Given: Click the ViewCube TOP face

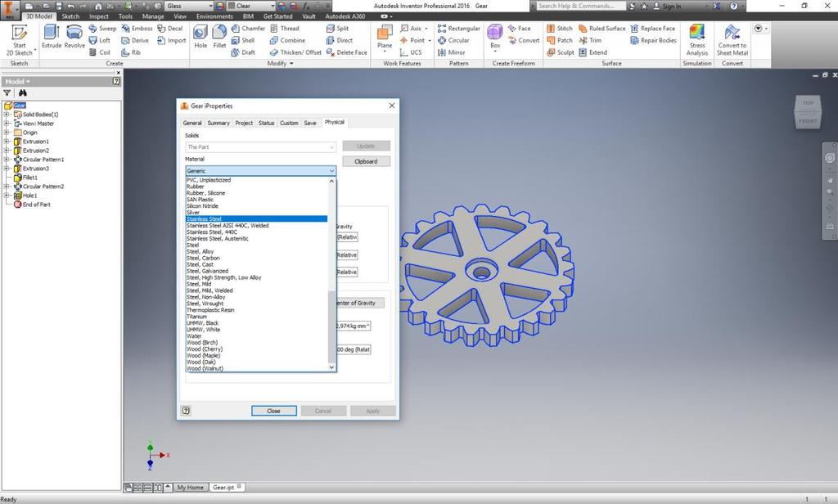Looking at the screenshot, I should click(x=808, y=103).
